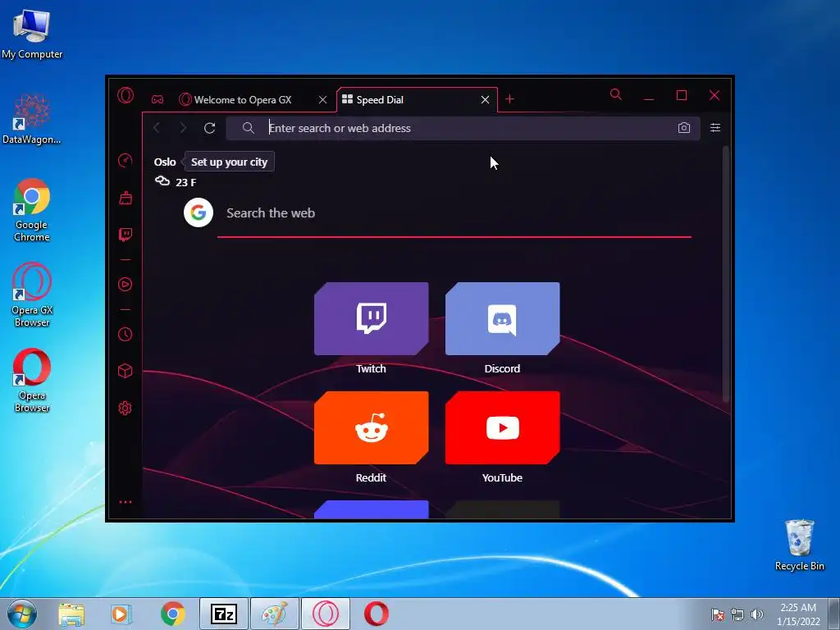Open the sidebar setup three dots
This screenshot has height=630, width=840.
pos(126,502)
